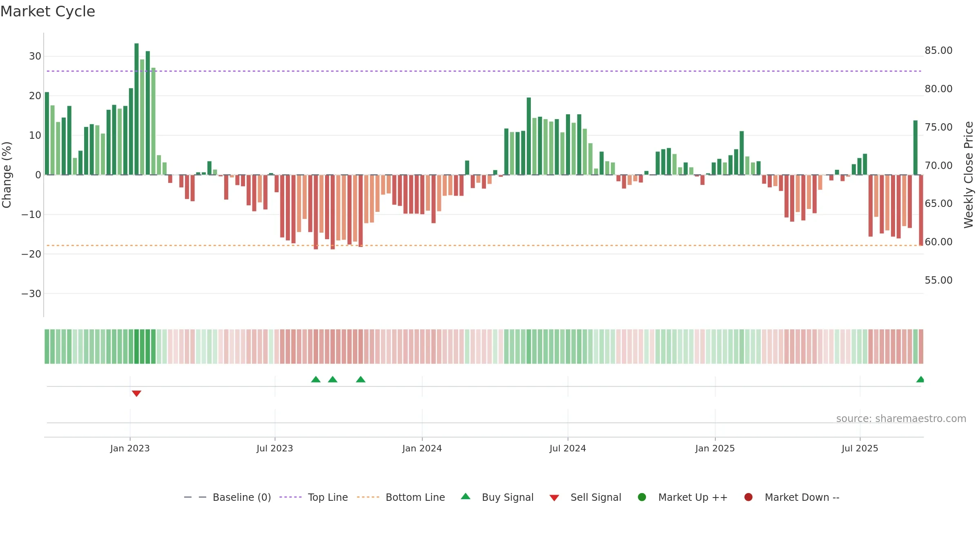Click the last tall green bar at far right
Viewport: 980px width, 551px height.
pyautogui.click(x=915, y=147)
